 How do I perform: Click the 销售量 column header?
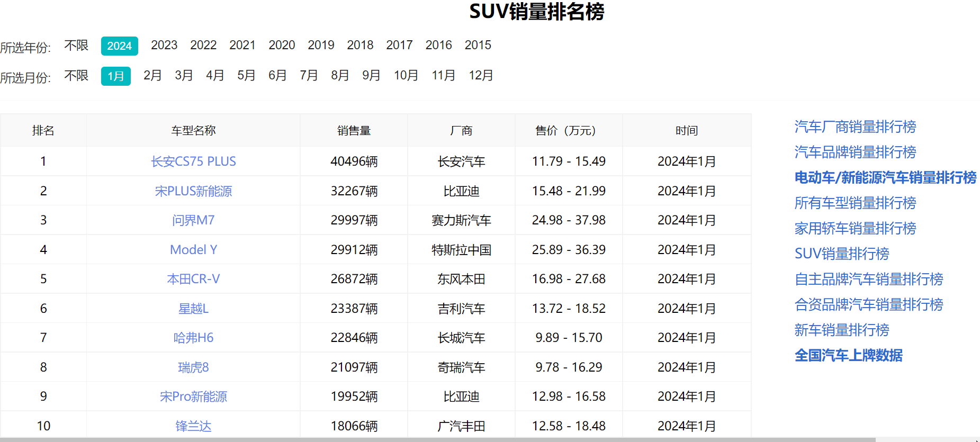pyautogui.click(x=354, y=131)
